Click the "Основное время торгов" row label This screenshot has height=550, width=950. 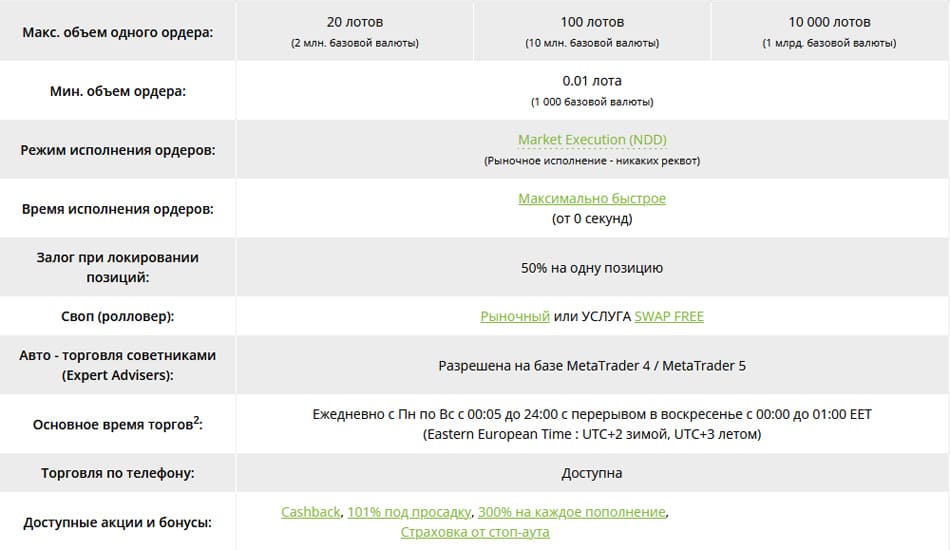click(x=118, y=425)
